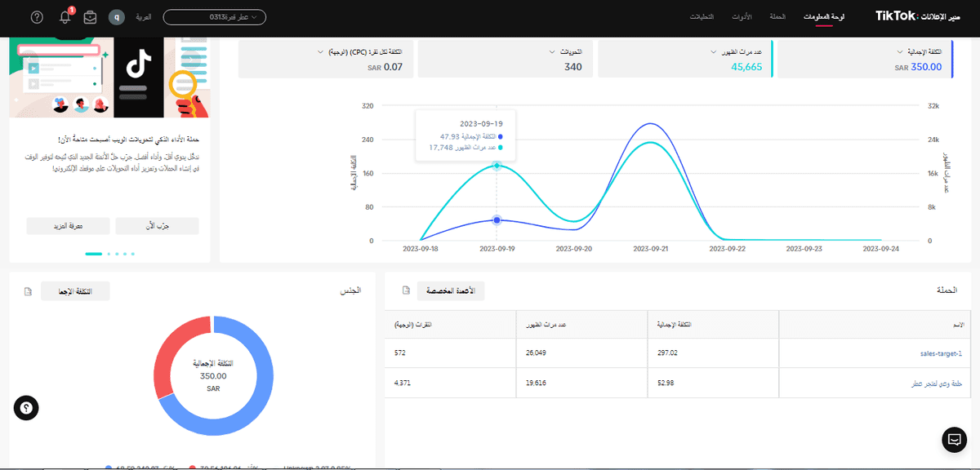Viewport: 980px width, 470px height.
Task: Select the total cost SAR 350.00 metric card
Action: tap(864, 60)
